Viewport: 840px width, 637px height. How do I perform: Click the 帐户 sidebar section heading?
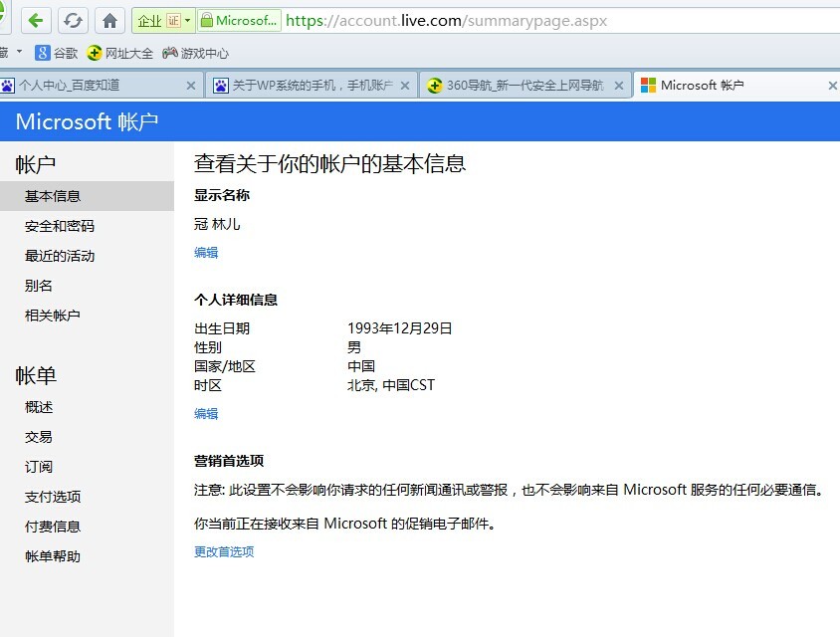click(x=36, y=164)
